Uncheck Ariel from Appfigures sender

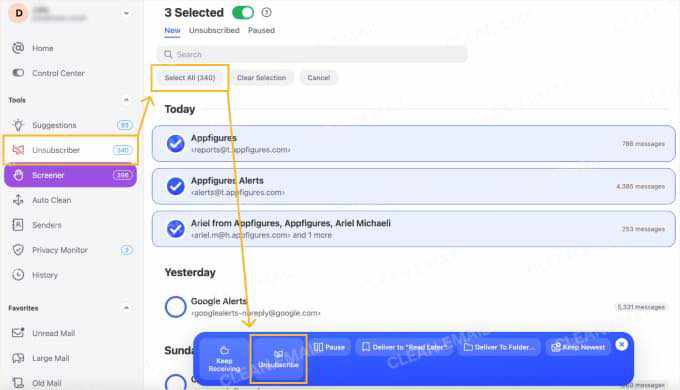tap(176, 229)
